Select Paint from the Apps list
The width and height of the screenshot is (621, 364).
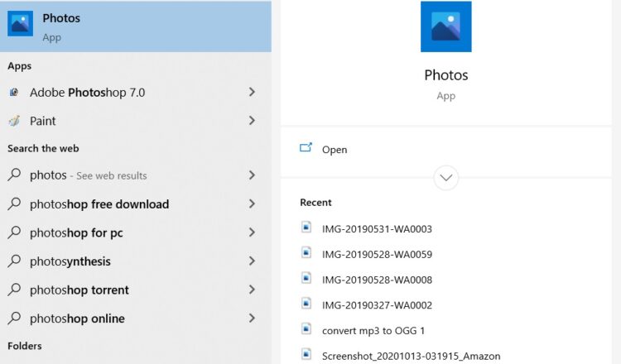[x=136, y=121]
